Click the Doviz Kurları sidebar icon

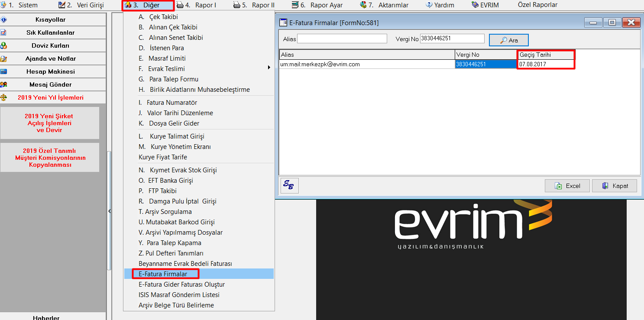coord(4,45)
